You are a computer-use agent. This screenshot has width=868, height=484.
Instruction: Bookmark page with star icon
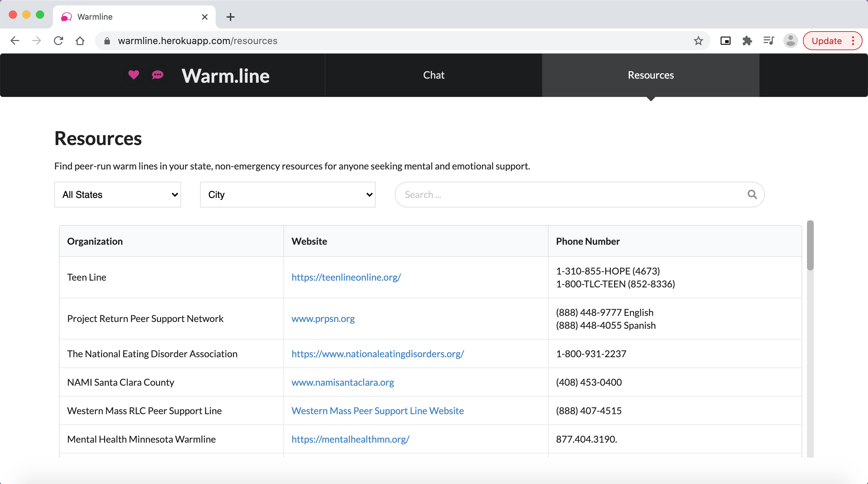[x=698, y=41]
